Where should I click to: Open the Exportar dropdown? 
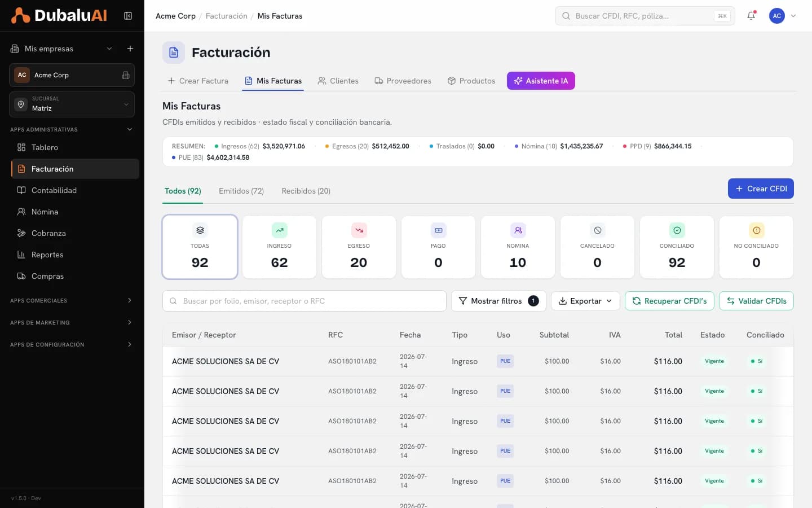pyautogui.click(x=585, y=301)
